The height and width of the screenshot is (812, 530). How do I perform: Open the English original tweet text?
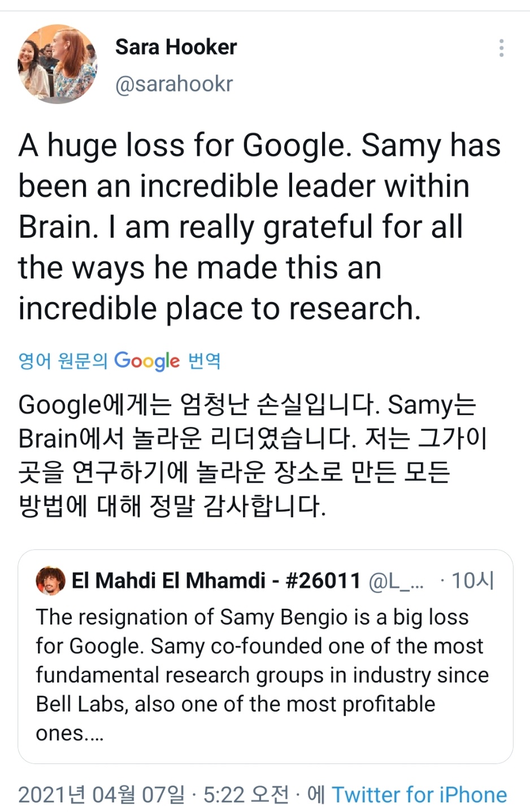pos(260,226)
